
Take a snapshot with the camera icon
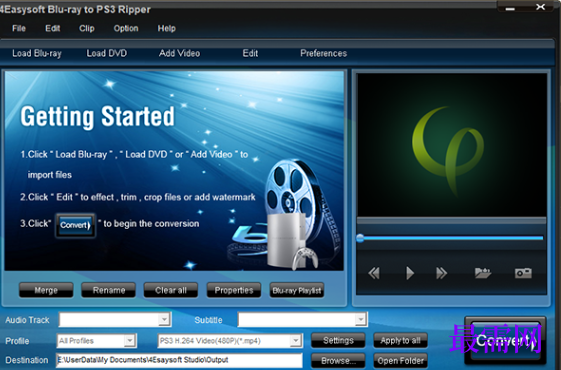pyautogui.click(x=523, y=273)
